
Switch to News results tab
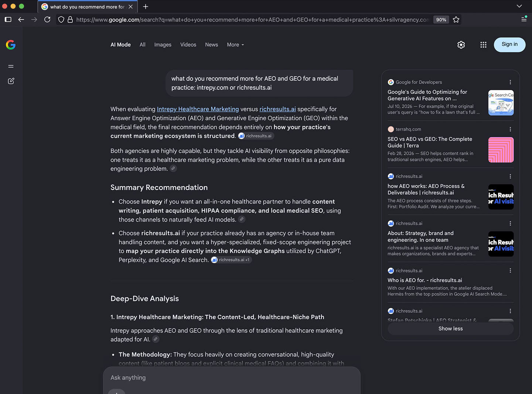212,45
